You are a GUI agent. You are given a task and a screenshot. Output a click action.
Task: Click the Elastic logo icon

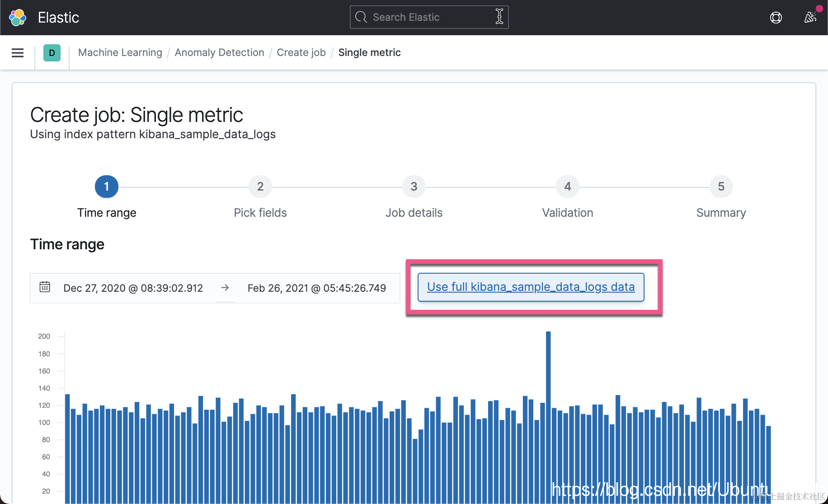click(x=18, y=18)
